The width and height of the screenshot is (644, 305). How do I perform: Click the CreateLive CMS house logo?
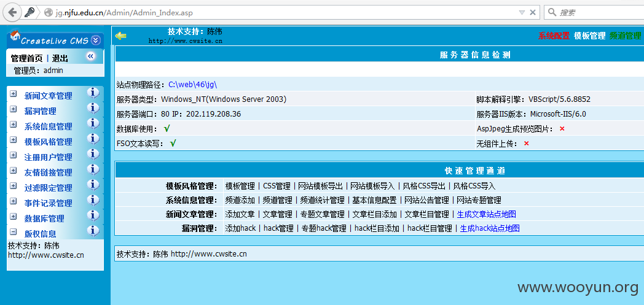[x=15, y=35]
